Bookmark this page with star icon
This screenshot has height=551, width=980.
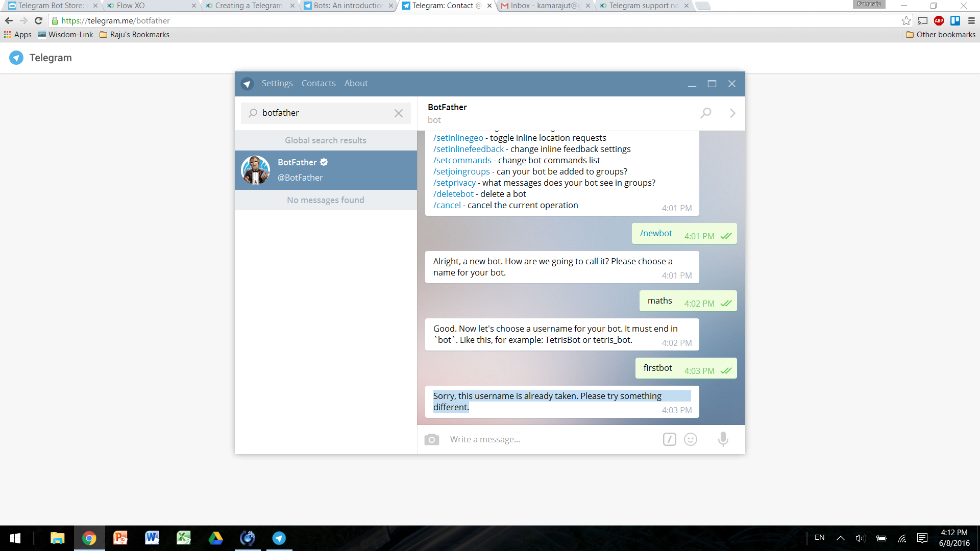(x=906, y=20)
